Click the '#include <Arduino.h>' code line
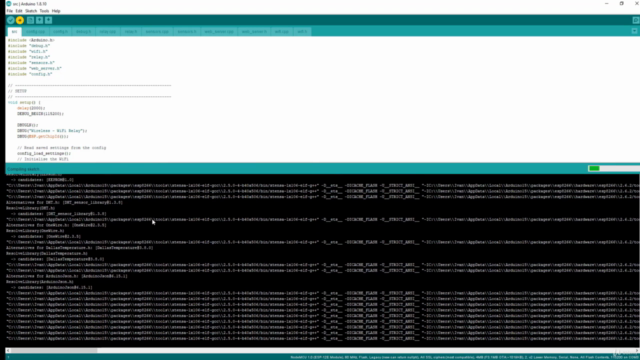Viewport: 640px width, 360px height. [x=31, y=40]
